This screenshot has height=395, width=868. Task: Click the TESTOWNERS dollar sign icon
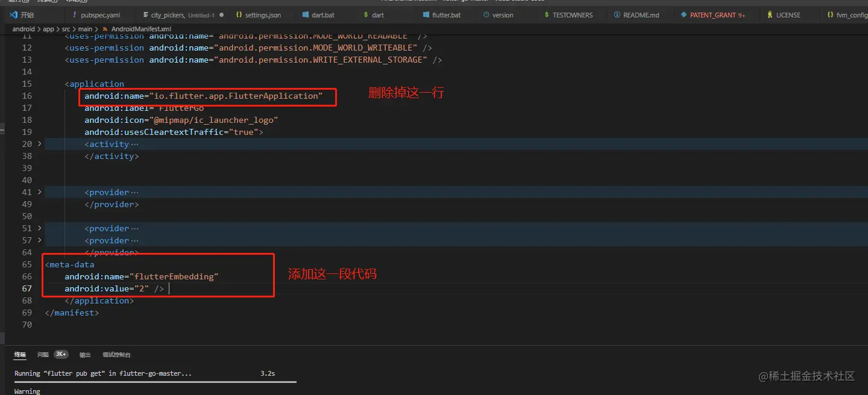click(x=547, y=15)
